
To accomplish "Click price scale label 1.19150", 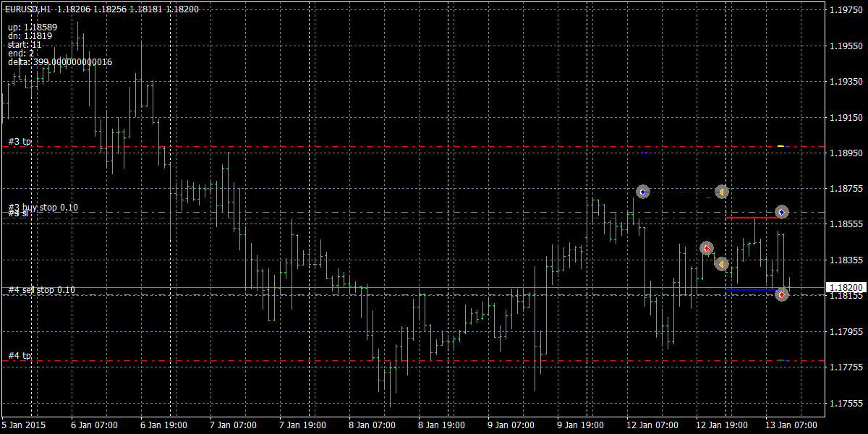I will coord(846,117).
